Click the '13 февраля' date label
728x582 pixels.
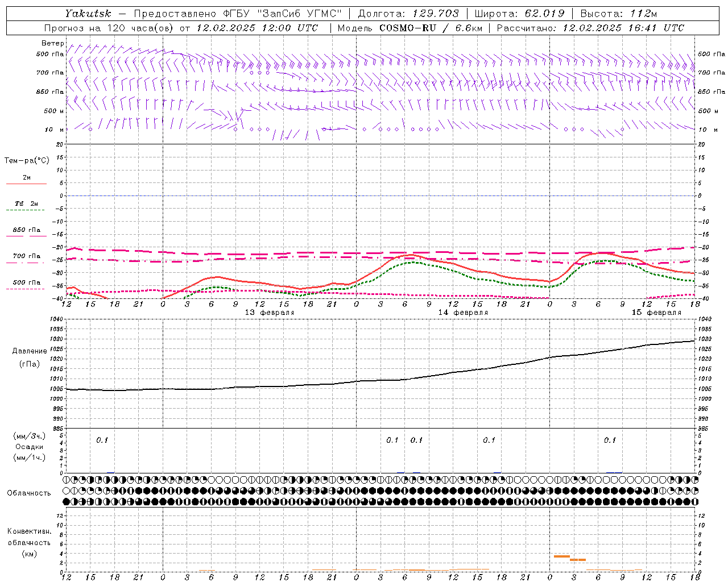(x=270, y=313)
